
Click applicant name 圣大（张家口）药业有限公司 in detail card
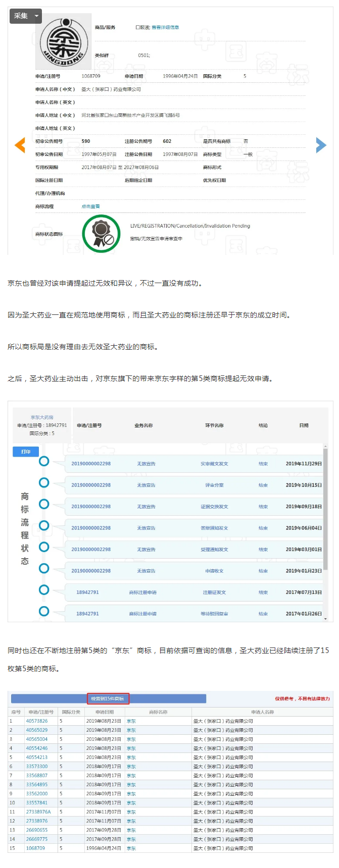(x=111, y=89)
